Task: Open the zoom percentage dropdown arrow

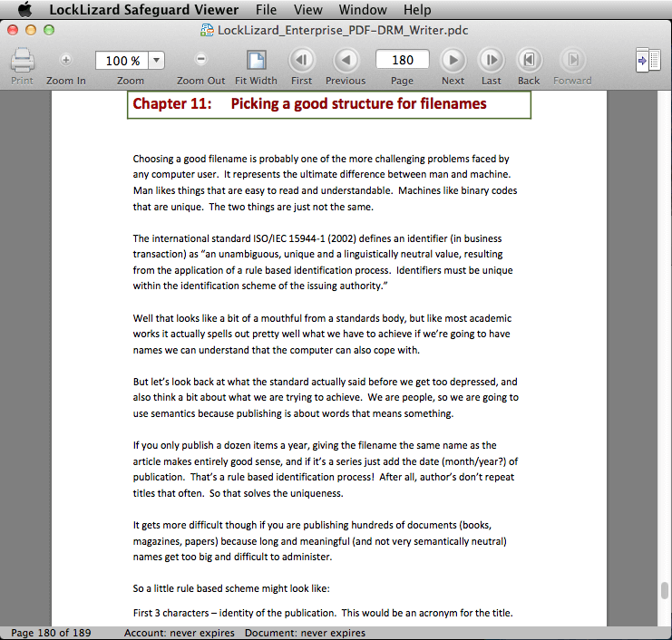Action: point(156,61)
